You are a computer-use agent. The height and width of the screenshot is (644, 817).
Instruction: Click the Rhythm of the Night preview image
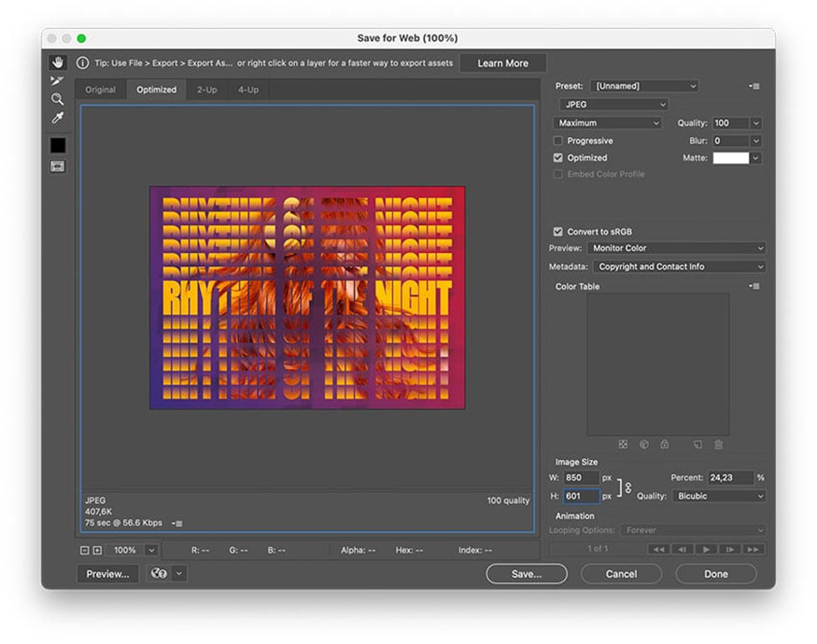pos(307,298)
